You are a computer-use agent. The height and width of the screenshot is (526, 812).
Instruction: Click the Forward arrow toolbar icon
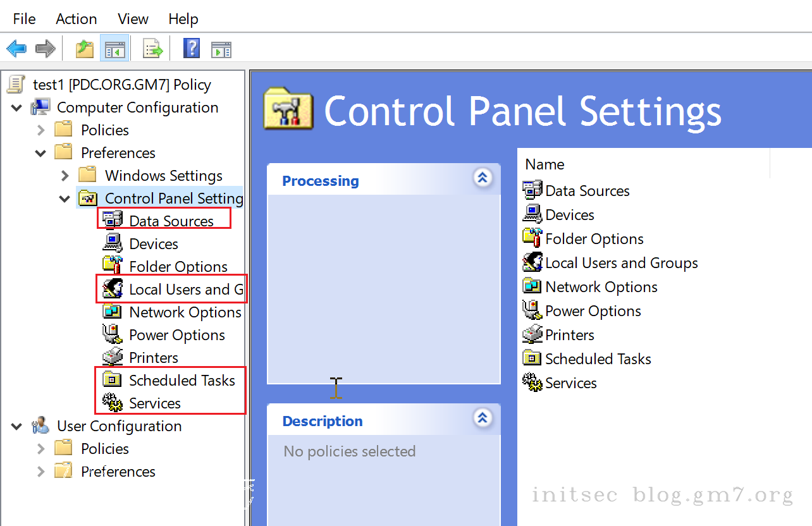[46, 48]
